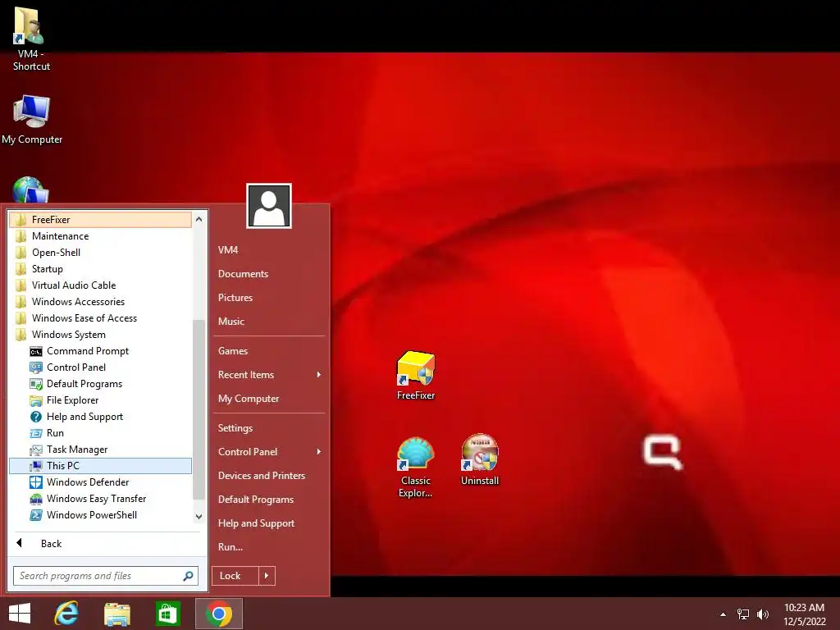The image size is (840, 630).
Task: Launch Command Prompt from the list
Action: click(100, 351)
